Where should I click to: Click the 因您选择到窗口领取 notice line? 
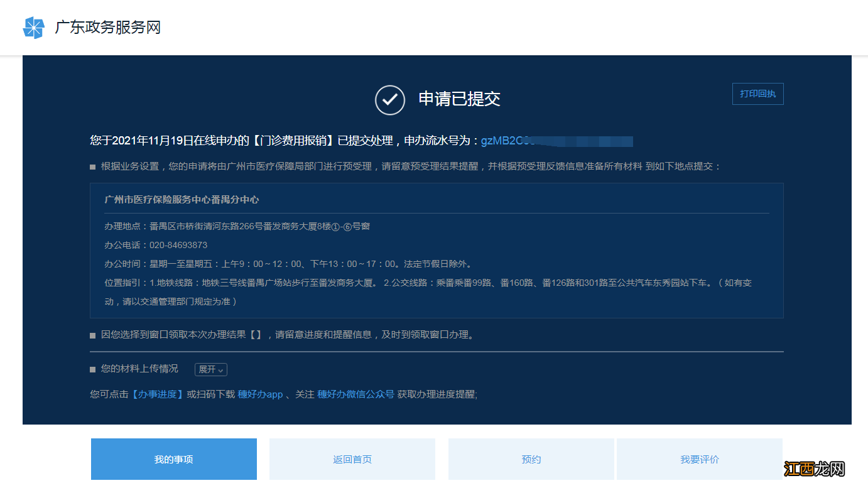[x=288, y=335]
